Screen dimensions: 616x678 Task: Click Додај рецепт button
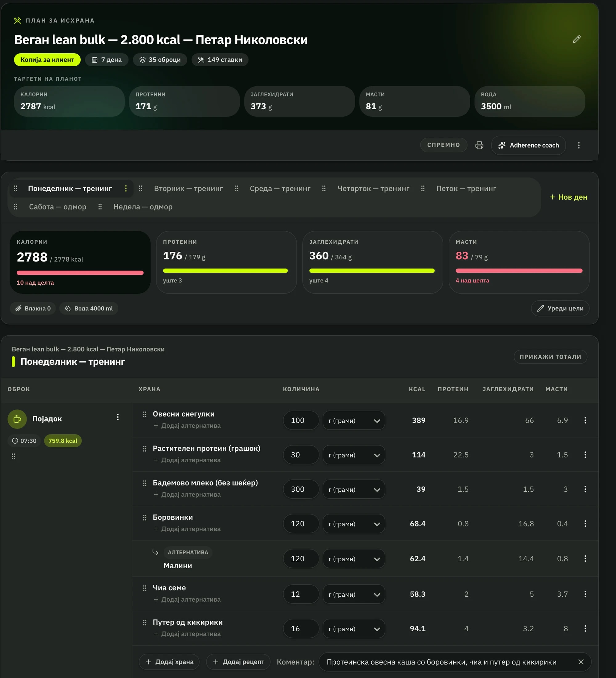click(238, 662)
